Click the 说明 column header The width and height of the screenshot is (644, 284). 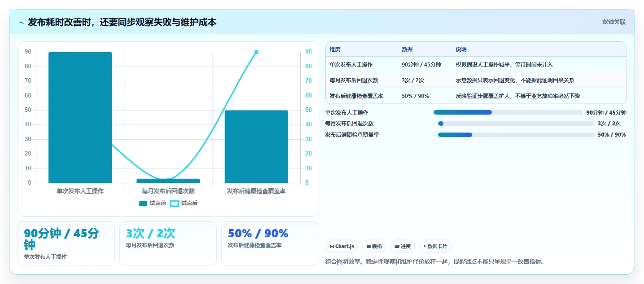pos(461,49)
